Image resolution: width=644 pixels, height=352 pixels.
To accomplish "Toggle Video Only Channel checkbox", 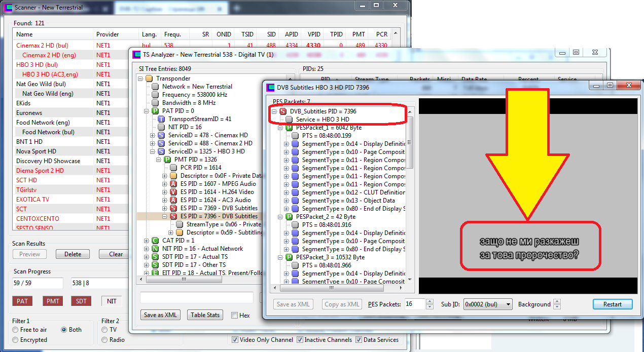I will [235, 340].
